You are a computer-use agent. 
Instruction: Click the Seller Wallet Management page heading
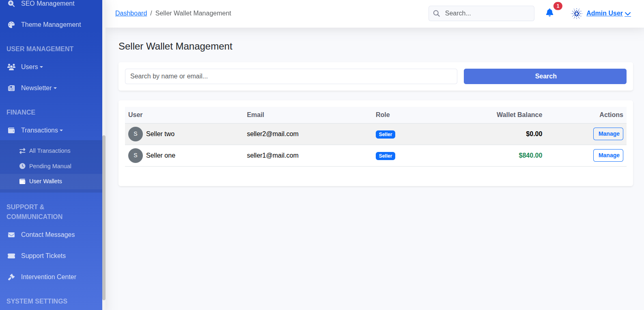[175, 46]
